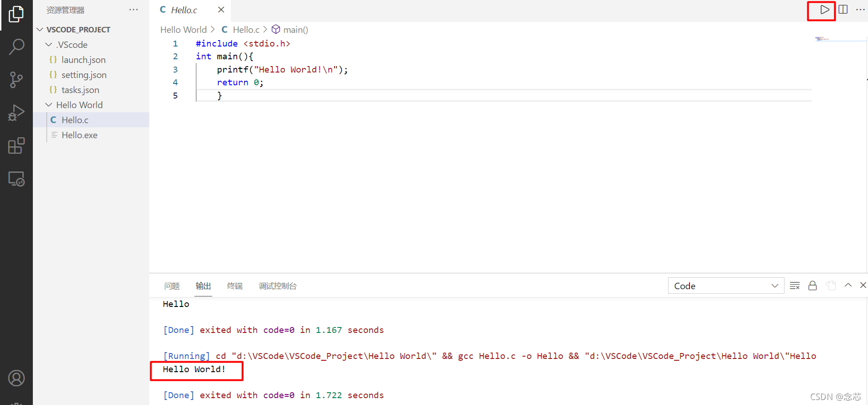Maximize the bottom panel size
The width and height of the screenshot is (868, 405).
tap(848, 285)
